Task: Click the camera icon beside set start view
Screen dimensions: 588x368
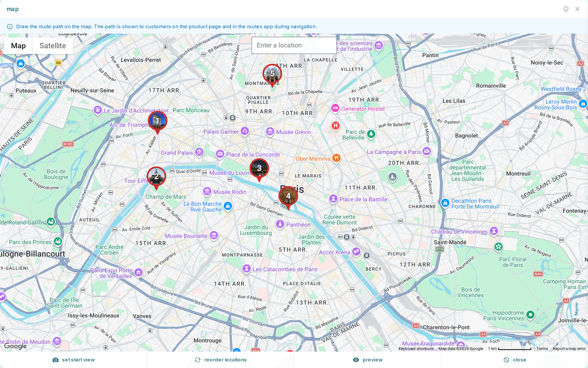Action: [x=55, y=360]
